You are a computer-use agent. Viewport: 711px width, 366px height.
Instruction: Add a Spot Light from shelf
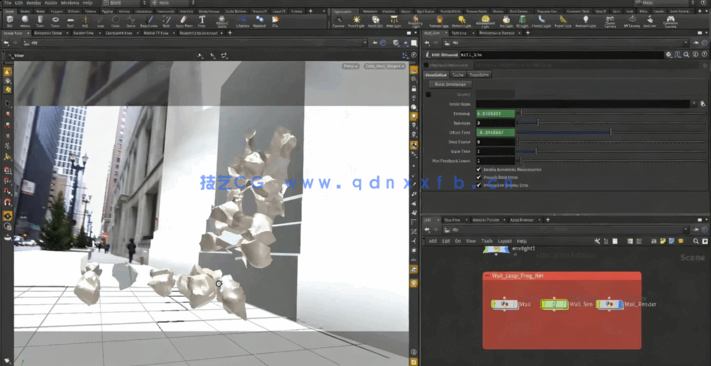pyautogui.click(x=375, y=20)
